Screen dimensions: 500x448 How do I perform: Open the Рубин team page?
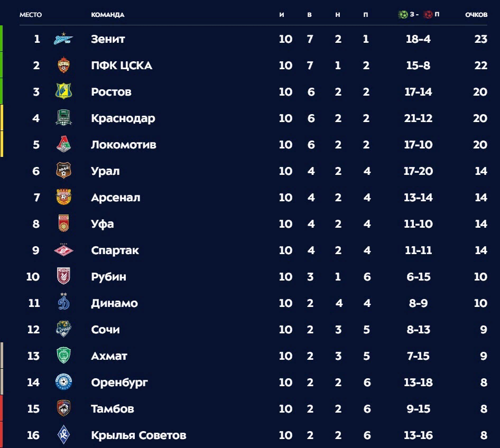click(x=108, y=277)
